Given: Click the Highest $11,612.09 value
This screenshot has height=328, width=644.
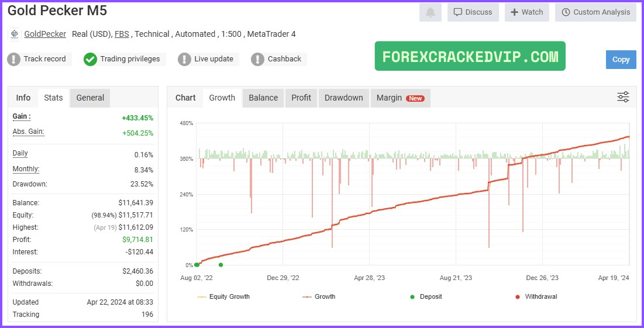Looking at the screenshot, I should pos(136,227).
